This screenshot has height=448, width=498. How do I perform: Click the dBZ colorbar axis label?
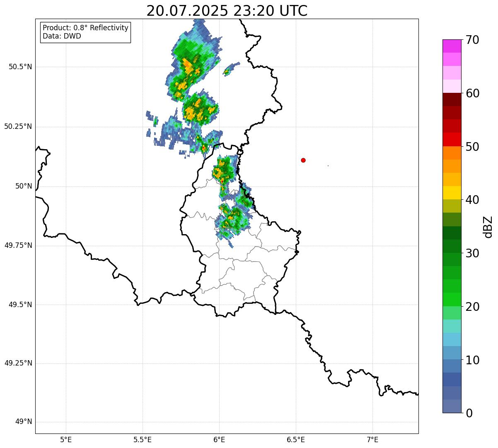[x=488, y=226]
